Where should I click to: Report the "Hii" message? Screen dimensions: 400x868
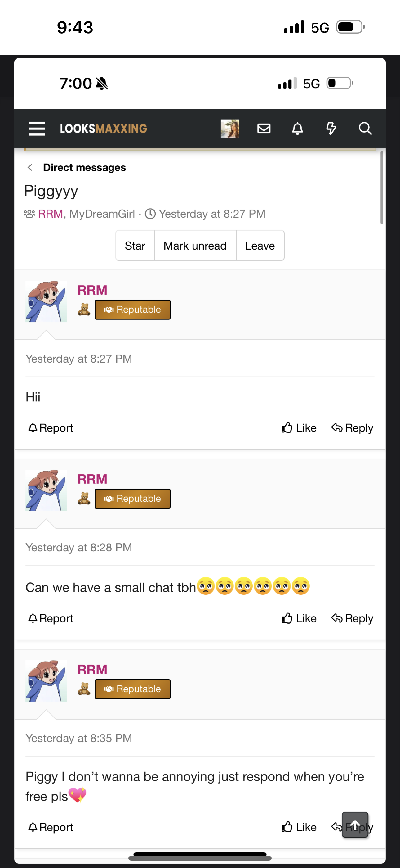[51, 428]
